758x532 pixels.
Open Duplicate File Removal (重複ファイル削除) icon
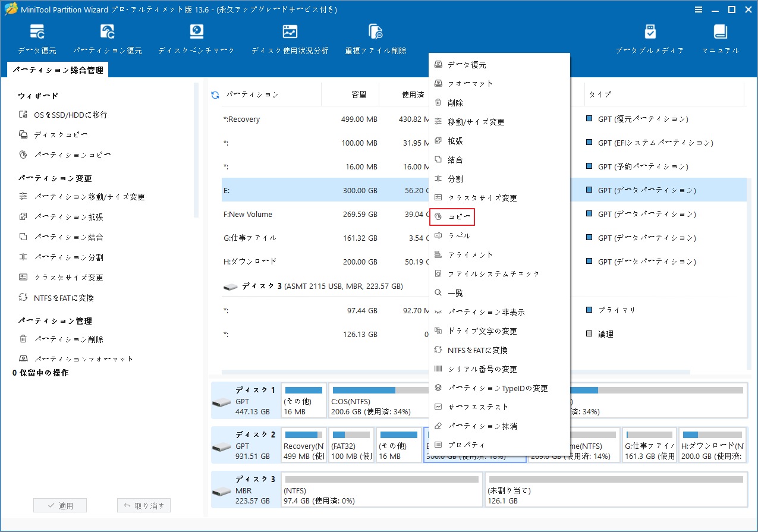(x=376, y=39)
